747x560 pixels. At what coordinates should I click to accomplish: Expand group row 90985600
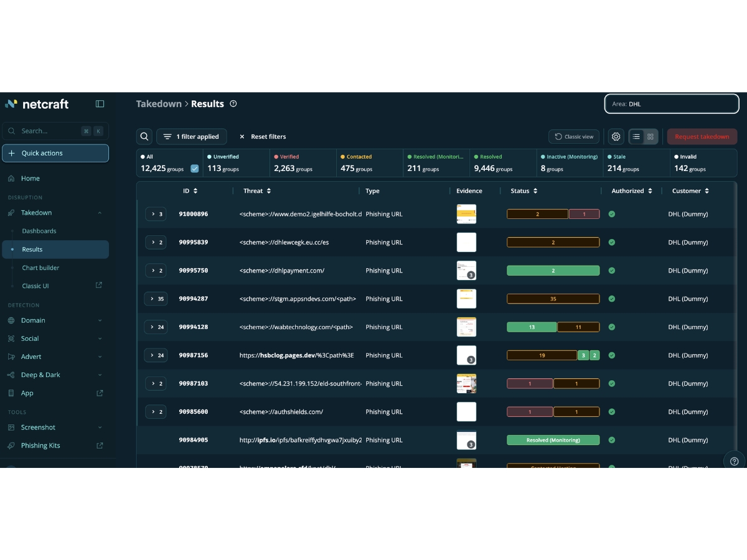[156, 412]
